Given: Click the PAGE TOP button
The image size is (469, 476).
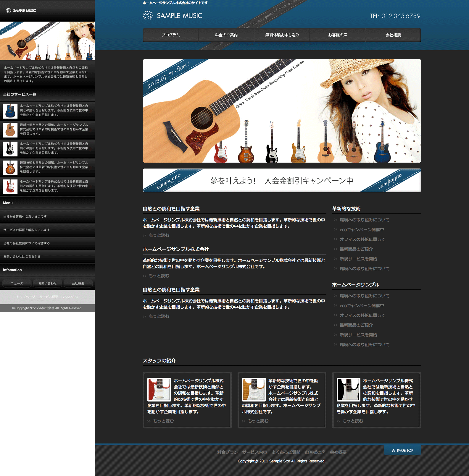Looking at the screenshot, I should tap(402, 450).
